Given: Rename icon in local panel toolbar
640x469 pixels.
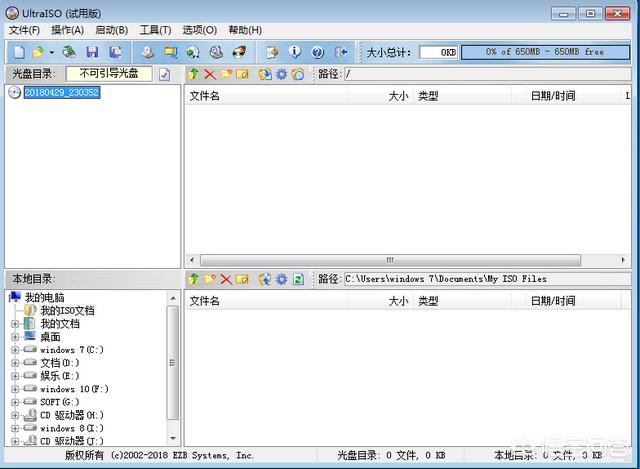Looking at the screenshot, I should coord(242,279).
